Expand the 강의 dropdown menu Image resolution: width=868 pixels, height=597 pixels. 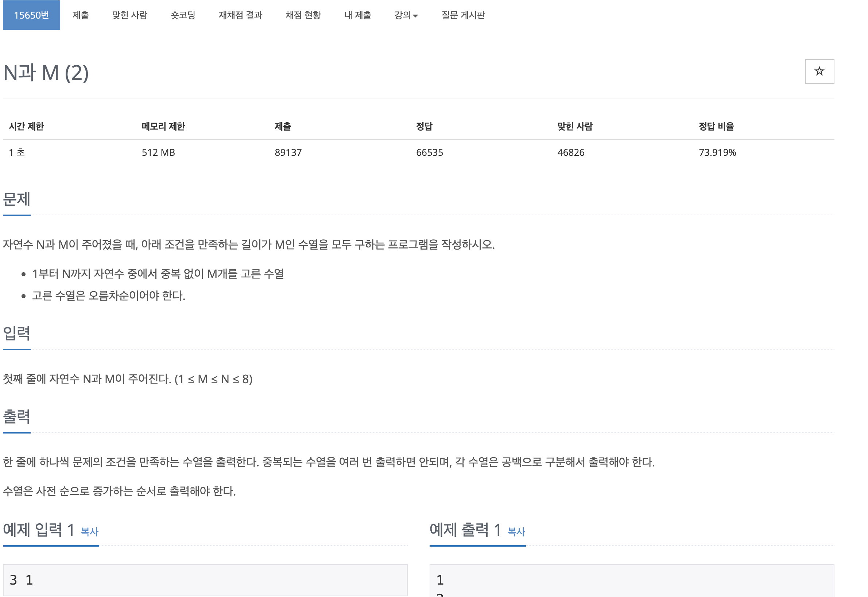tap(406, 15)
